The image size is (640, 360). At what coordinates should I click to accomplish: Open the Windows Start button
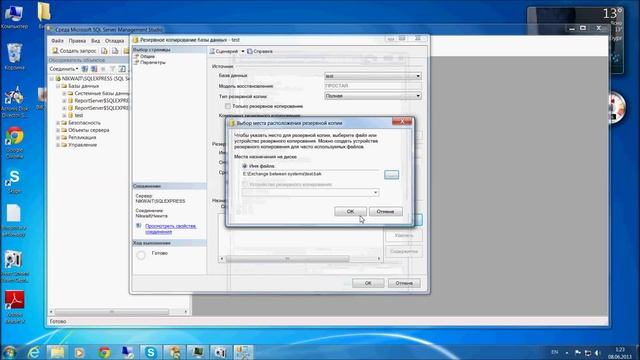9,352
